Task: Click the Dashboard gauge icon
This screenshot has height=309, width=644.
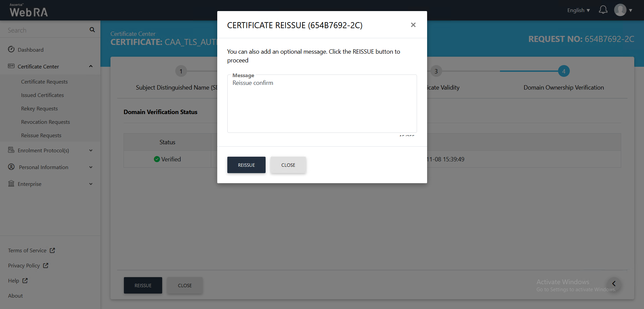Action: coord(11,49)
